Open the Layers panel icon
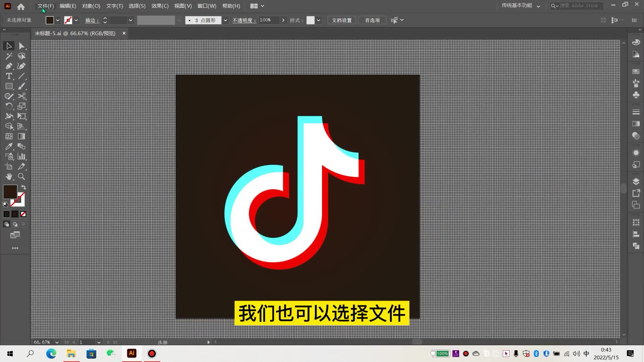This screenshot has width=644, height=362. pyautogui.click(x=636, y=181)
